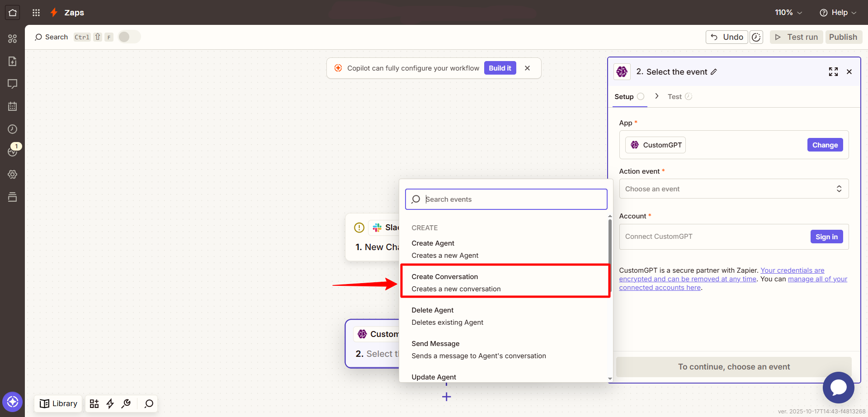Open the sidebar four-circles apps icon
Screen dimensions: 868x417
coord(12,38)
